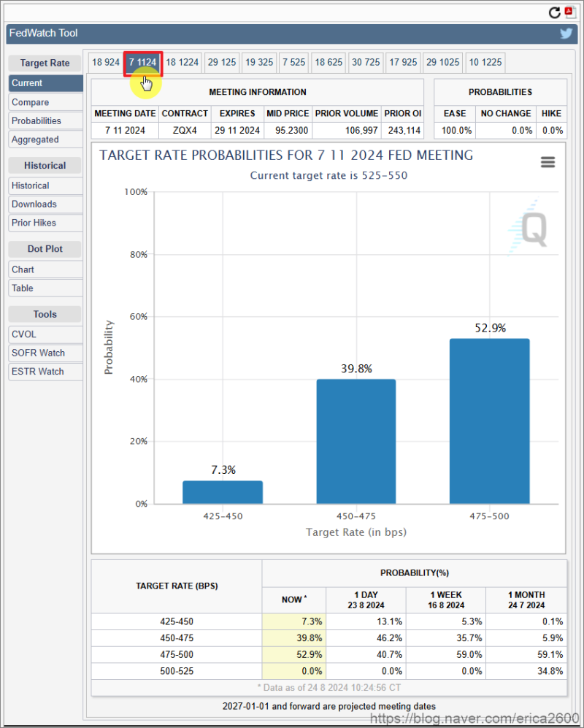Open the Compare sidebar item

[45, 102]
